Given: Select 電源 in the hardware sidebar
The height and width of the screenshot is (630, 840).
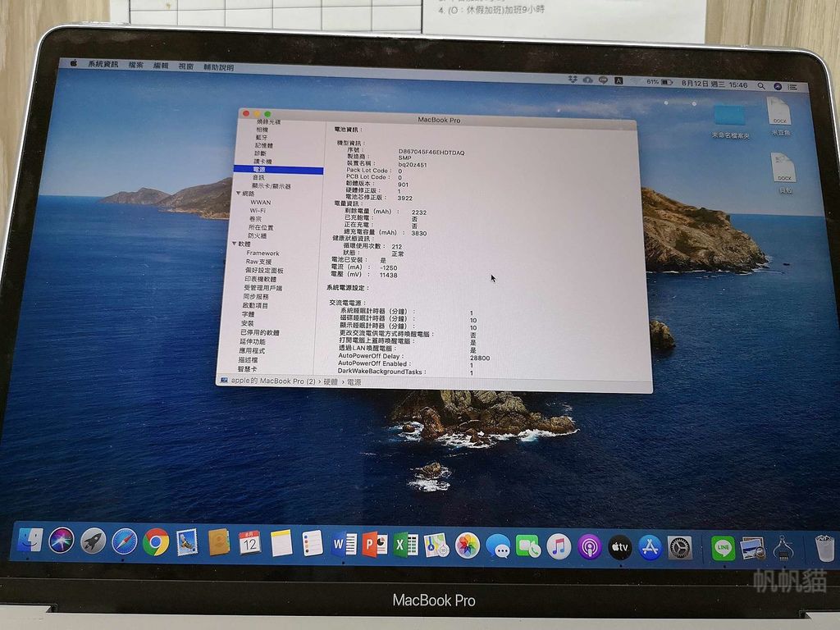Looking at the screenshot, I should click(x=279, y=169).
